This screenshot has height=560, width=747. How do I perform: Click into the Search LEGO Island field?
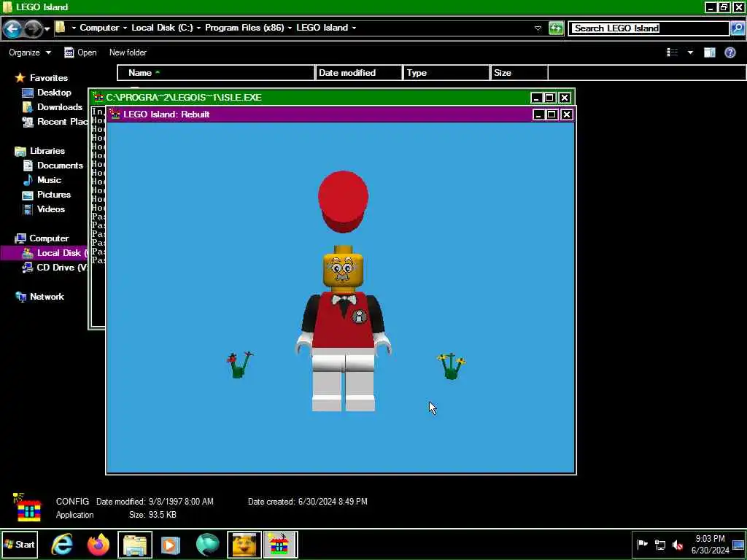point(649,28)
